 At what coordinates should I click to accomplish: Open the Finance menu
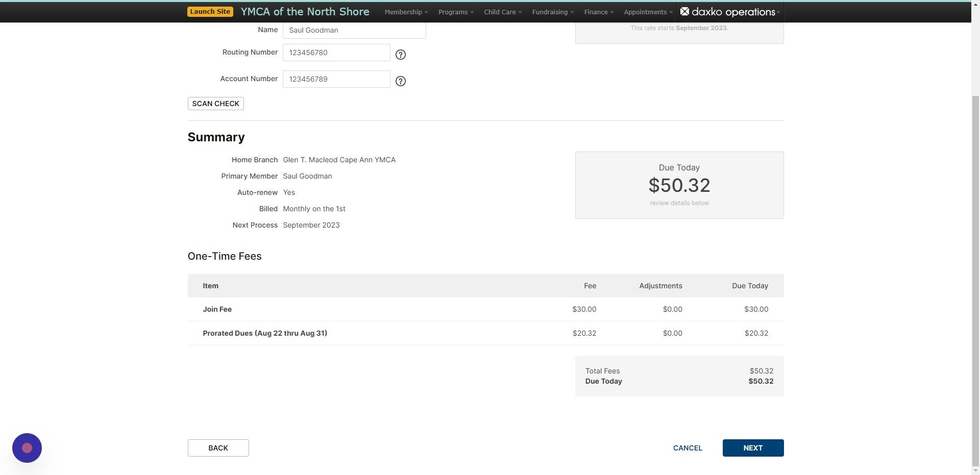[x=599, y=12]
